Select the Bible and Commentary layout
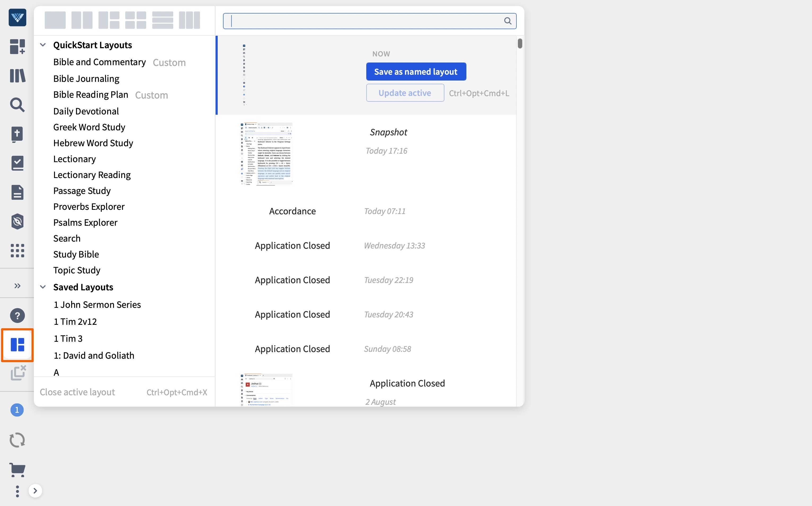The image size is (812, 506). pyautogui.click(x=99, y=62)
